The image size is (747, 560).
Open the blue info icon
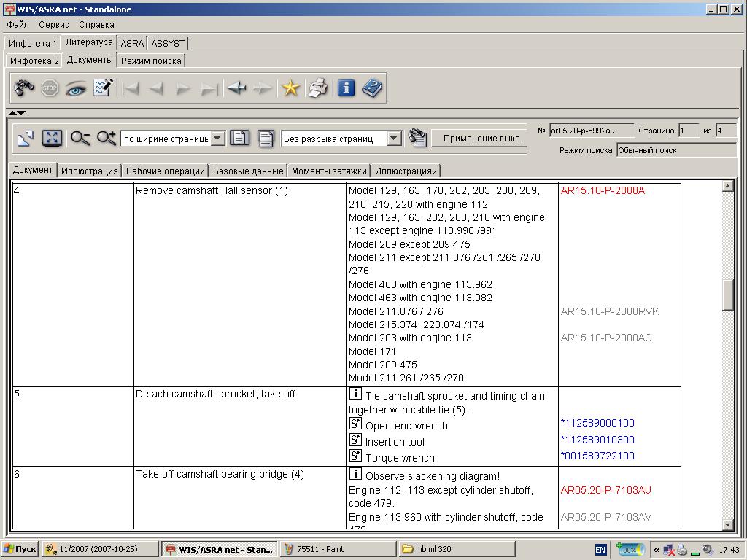click(x=346, y=88)
